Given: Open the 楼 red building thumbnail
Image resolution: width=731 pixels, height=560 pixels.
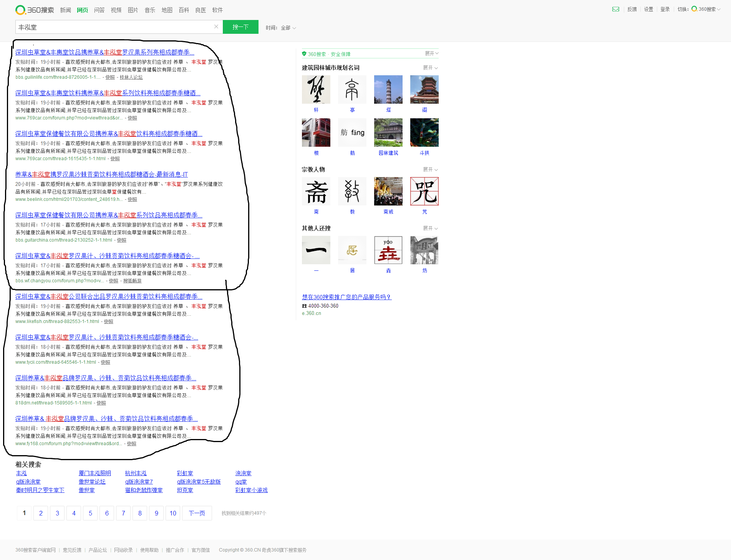Looking at the screenshot, I should (x=316, y=133).
